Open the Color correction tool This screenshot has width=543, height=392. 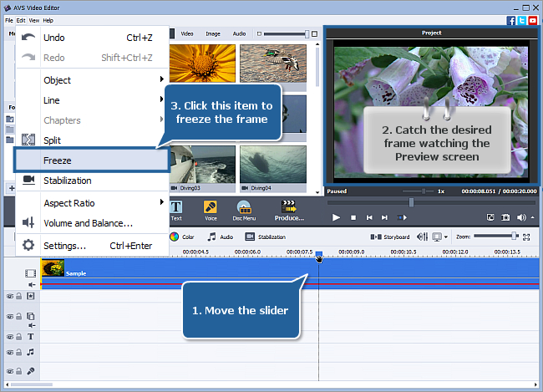click(x=182, y=237)
